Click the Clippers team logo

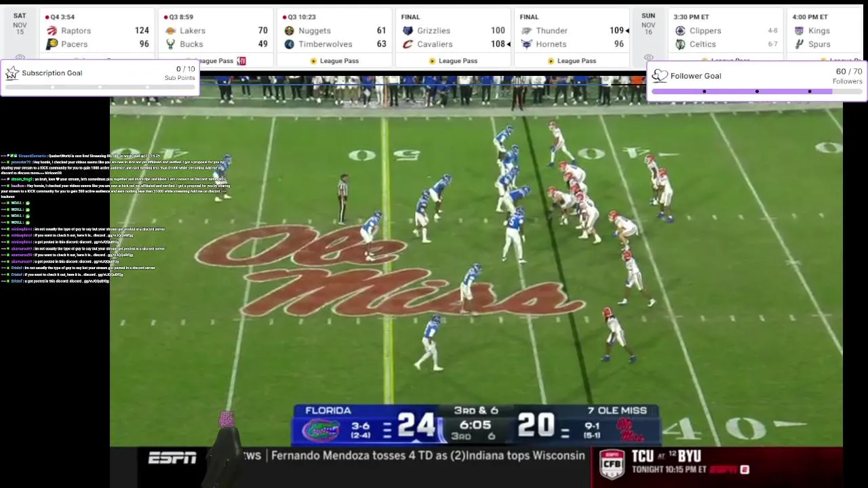coord(680,30)
